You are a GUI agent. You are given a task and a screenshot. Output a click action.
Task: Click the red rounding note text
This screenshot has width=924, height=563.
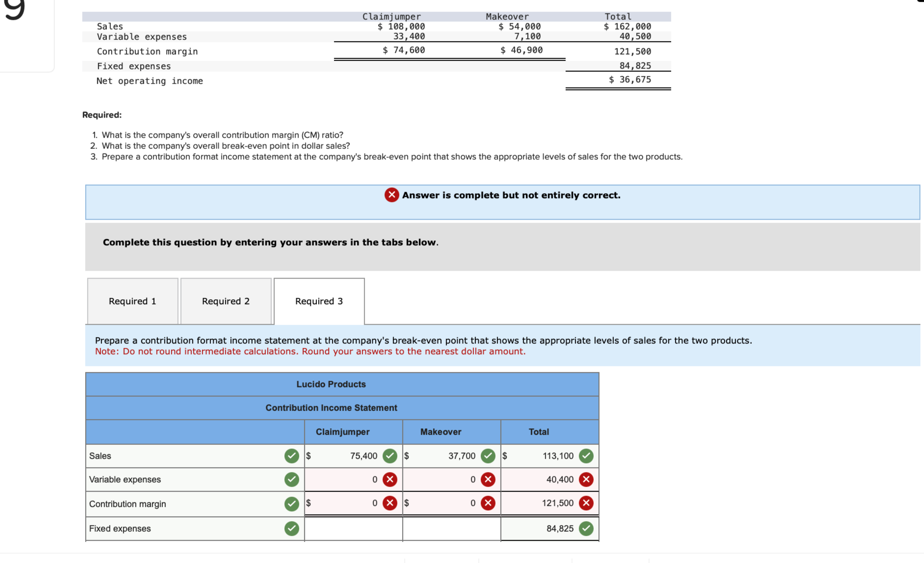pos(310,351)
